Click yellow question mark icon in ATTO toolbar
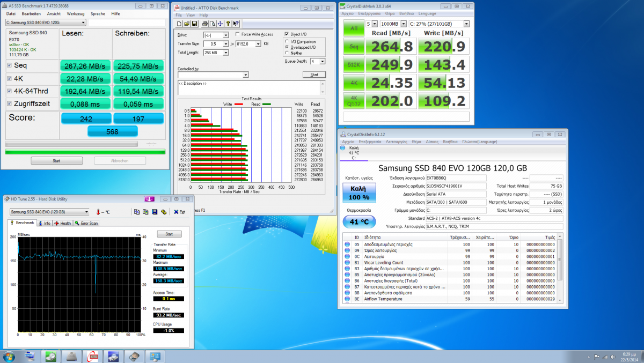The width and height of the screenshot is (644, 363). click(228, 24)
